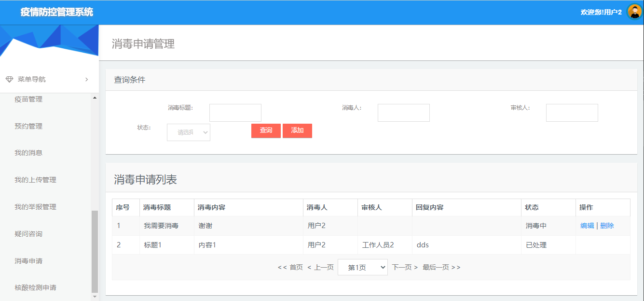Open the 第1页 page selector dropdown
Viewport: 644px width, 301px height.
pos(362,266)
